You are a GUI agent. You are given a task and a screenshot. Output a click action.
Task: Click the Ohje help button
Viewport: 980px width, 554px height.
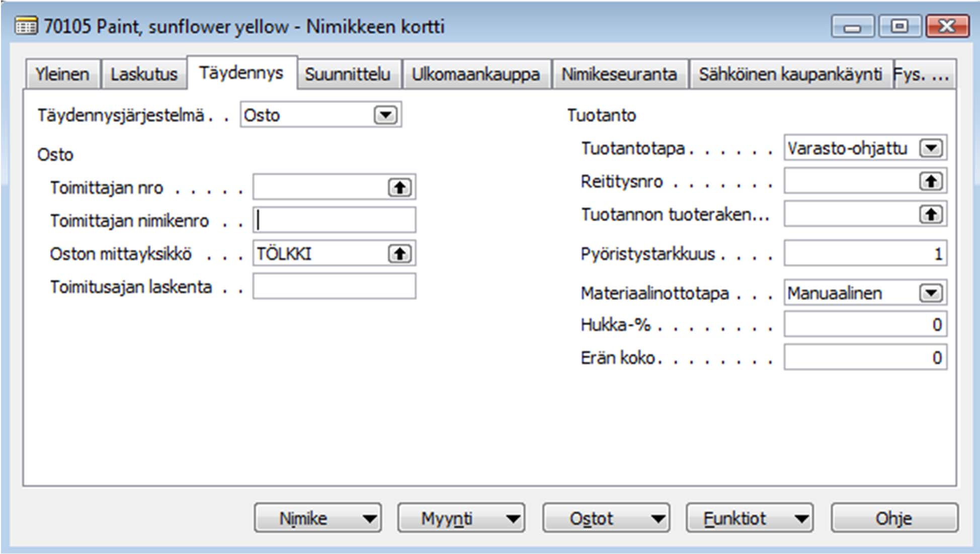pyautogui.click(x=894, y=518)
